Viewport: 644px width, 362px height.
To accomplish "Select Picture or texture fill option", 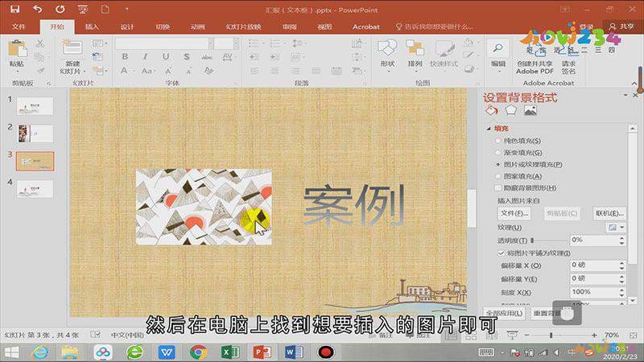I will tap(497, 165).
